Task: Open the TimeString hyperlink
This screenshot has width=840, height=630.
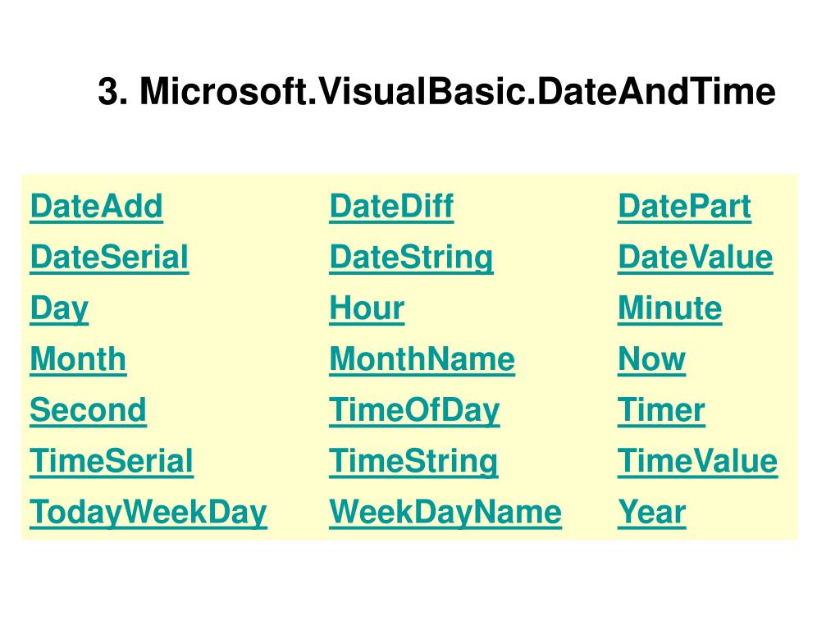Action: coord(413,463)
